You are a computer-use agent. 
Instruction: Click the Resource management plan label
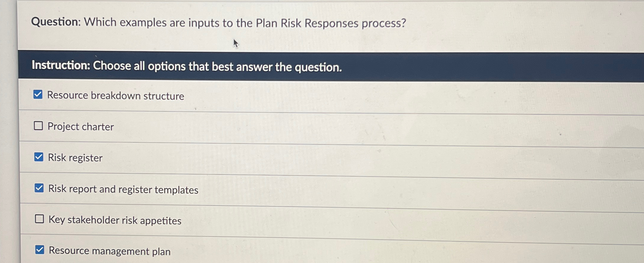(x=109, y=251)
